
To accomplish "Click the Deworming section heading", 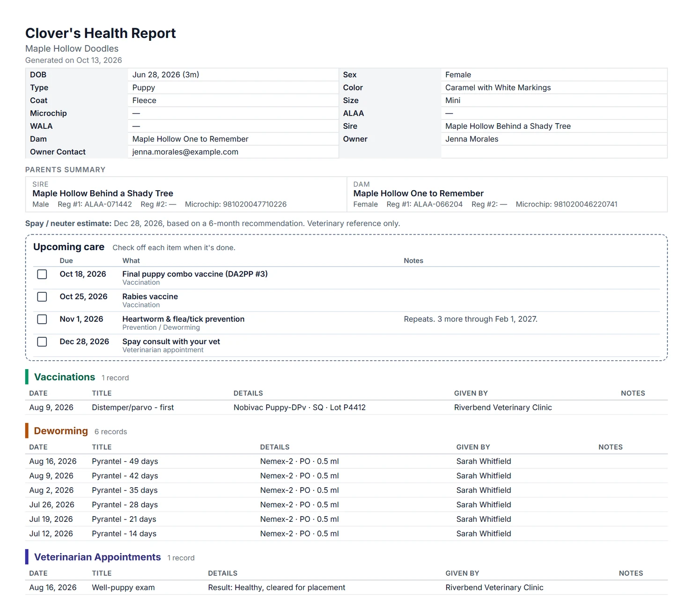I will click(x=61, y=431).
